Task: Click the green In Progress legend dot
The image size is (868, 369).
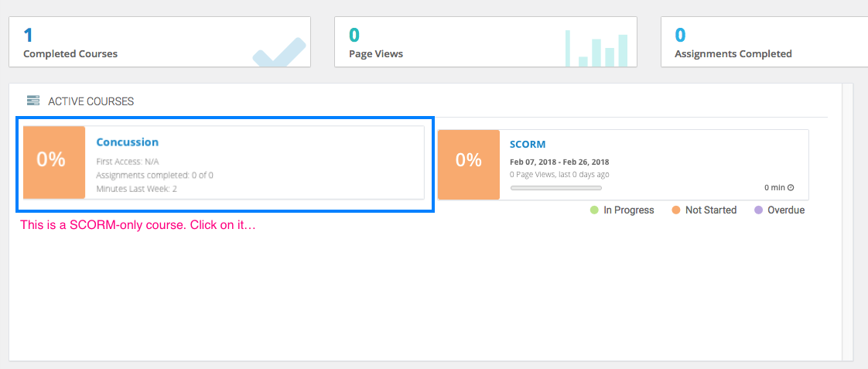Action: click(594, 210)
